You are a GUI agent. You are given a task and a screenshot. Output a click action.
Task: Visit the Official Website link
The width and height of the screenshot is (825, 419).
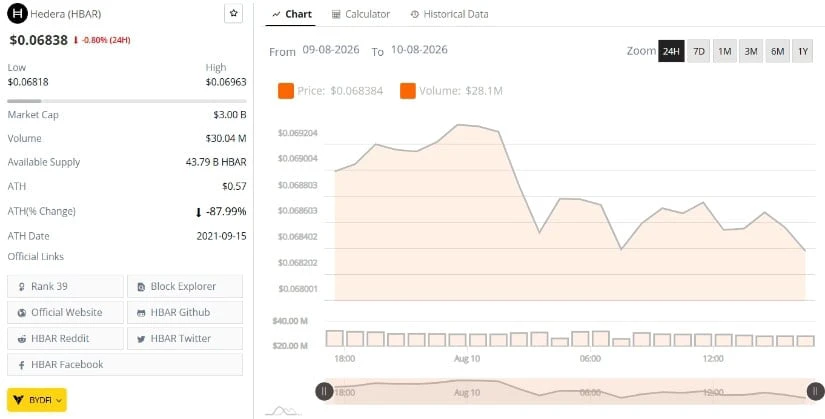point(65,312)
